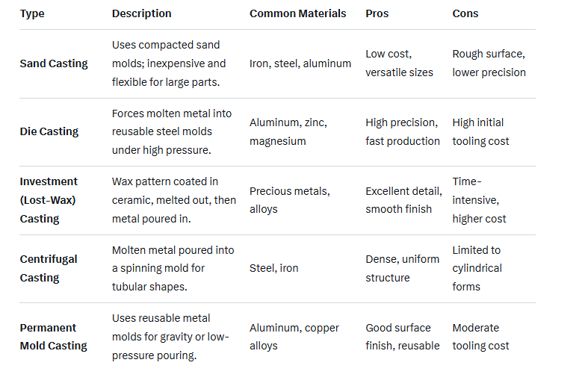Viewport: 585px width, 392px height.
Task: Select the Die Casting row label
Action: click(49, 131)
